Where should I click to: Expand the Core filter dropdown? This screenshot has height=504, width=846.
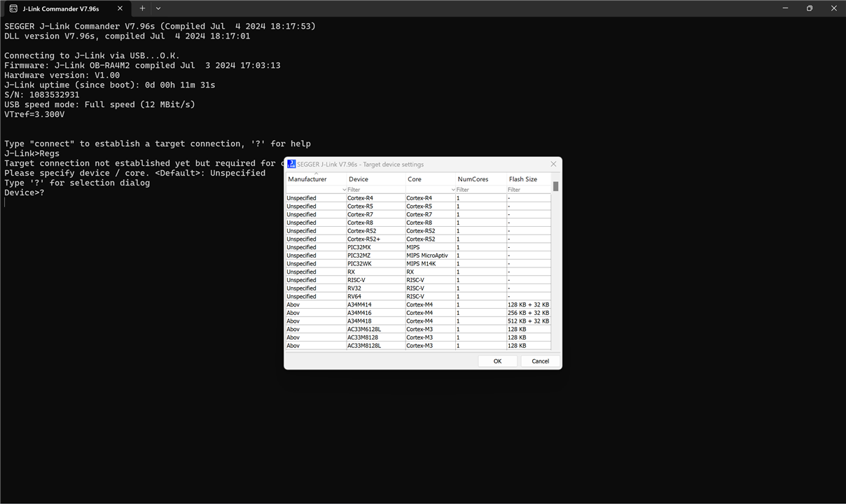453,190
